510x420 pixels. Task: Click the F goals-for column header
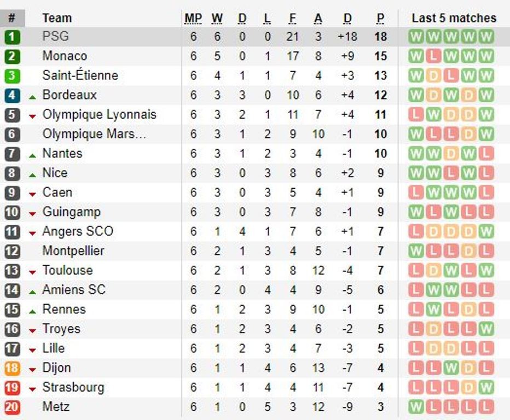pos(293,18)
